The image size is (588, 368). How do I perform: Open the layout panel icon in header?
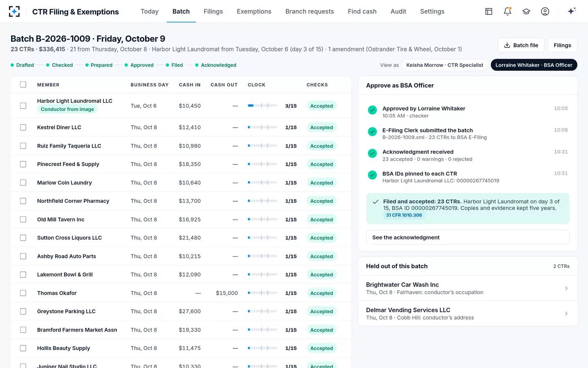pos(489,11)
